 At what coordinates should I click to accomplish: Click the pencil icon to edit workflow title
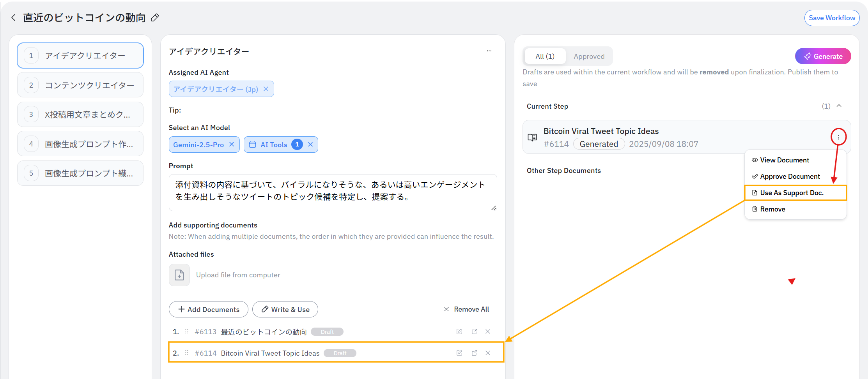(x=155, y=18)
